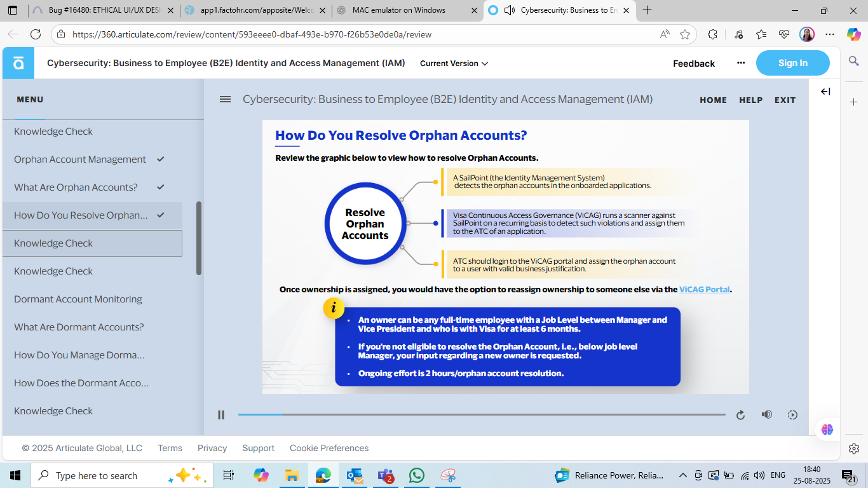This screenshot has width=868, height=488.
Task: Open the Current Version dropdown
Action: (x=454, y=64)
